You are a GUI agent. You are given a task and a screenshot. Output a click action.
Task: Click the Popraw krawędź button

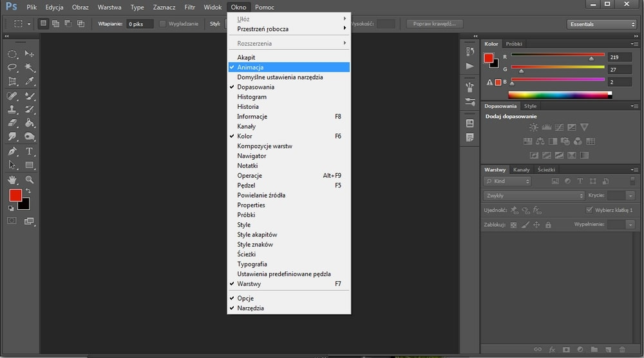pyautogui.click(x=435, y=24)
